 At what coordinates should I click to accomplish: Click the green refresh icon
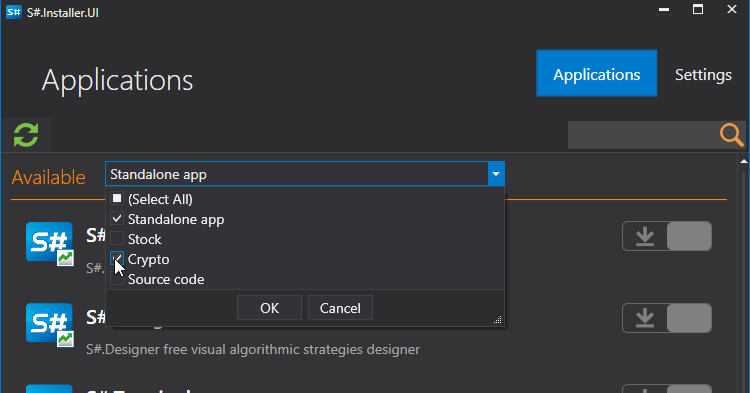[x=26, y=135]
